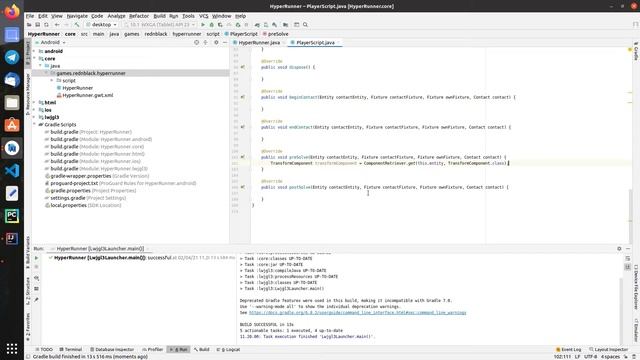This screenshot has width=640, height=360.
Task: Click the Save All toolbar icon
Action: click(38, 24)
